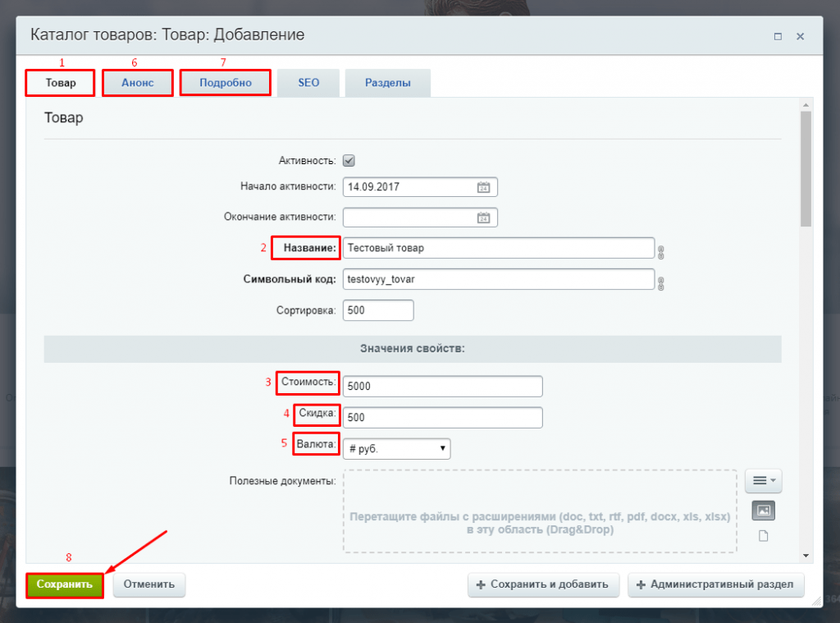840x623 pixels.
Task: Maximize the product dialog window
Action: click(x=778, y=37)
